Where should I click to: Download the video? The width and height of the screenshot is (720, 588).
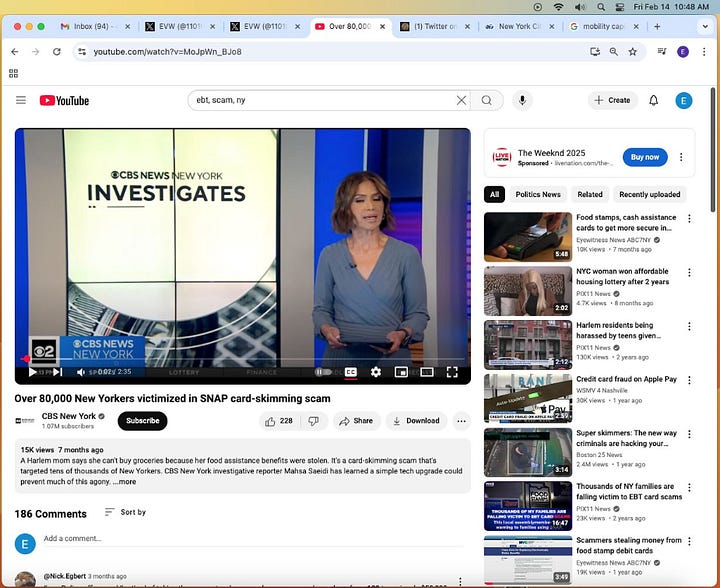click(x=416, y=421)
